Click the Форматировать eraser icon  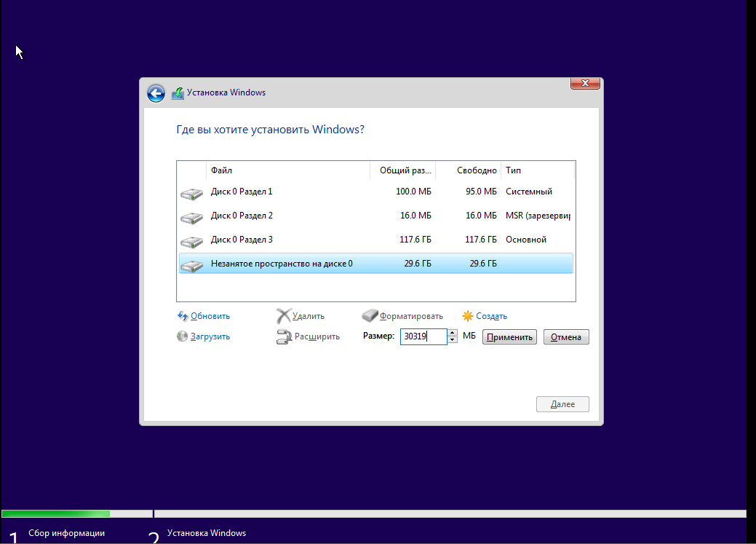370,315
